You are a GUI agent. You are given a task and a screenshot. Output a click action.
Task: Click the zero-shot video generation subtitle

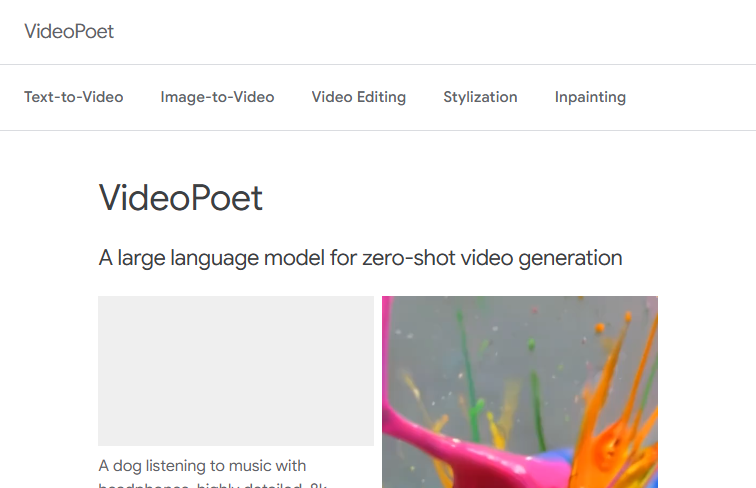360,258
